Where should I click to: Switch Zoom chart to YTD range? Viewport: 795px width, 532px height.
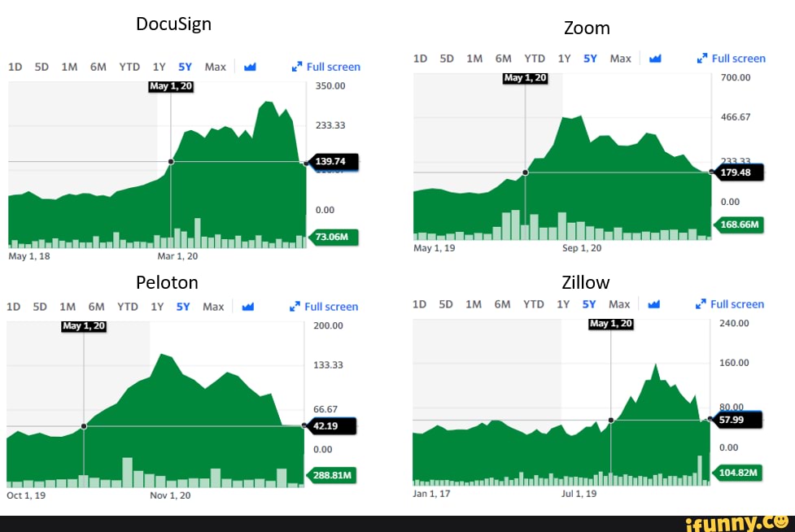[x=535, y=59]
